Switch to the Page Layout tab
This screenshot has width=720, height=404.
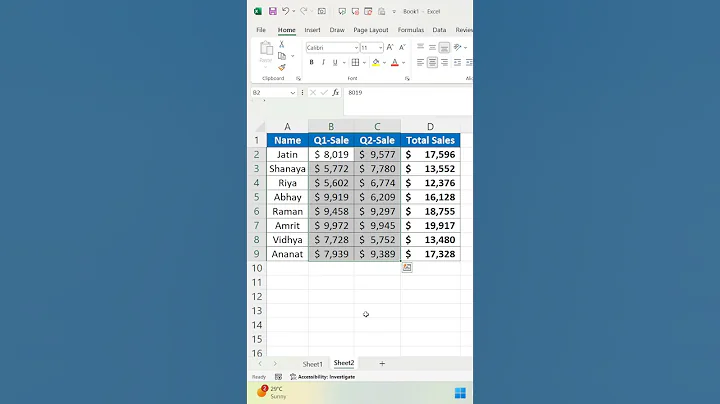[x=371, y=30]
